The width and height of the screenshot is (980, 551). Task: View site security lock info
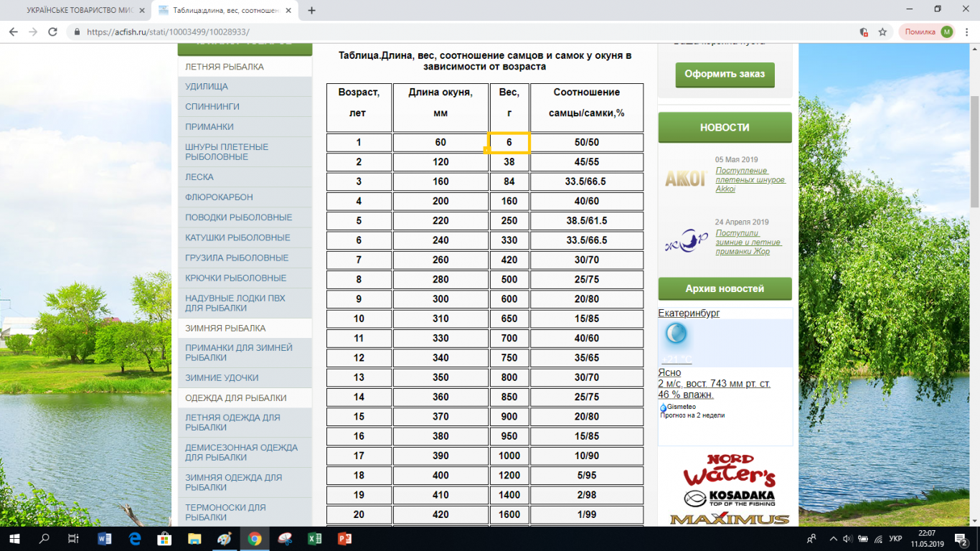pyautogui.click(x=77, y=32)
